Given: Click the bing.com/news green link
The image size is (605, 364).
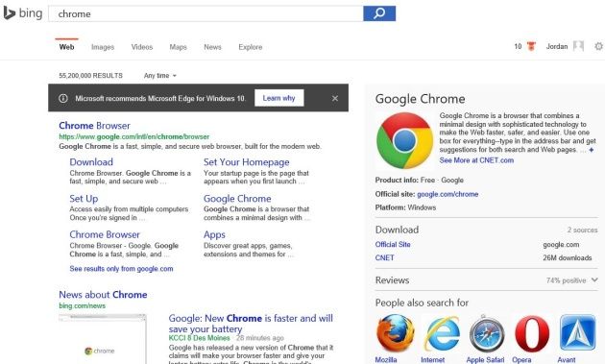Looking at the screenshot, I should click(82, 305).
